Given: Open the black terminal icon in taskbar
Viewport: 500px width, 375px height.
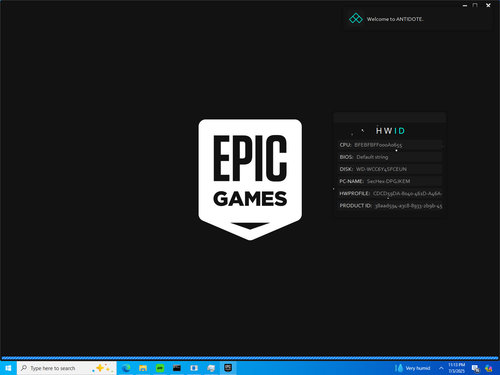Looking at the screenshot, I should coord(177,368).
